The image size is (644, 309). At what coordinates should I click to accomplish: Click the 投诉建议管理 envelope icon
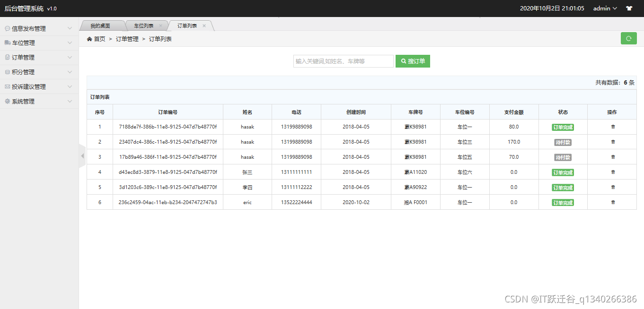(7, 86)
